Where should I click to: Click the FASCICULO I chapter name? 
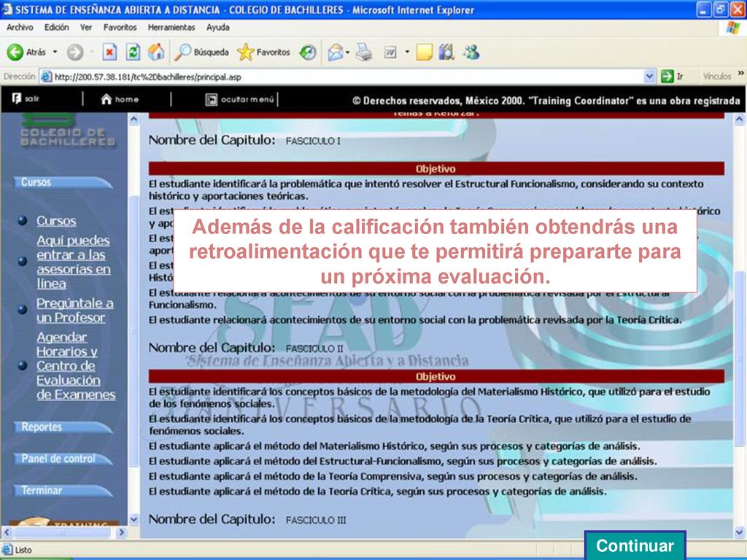[x=313, y=141]
